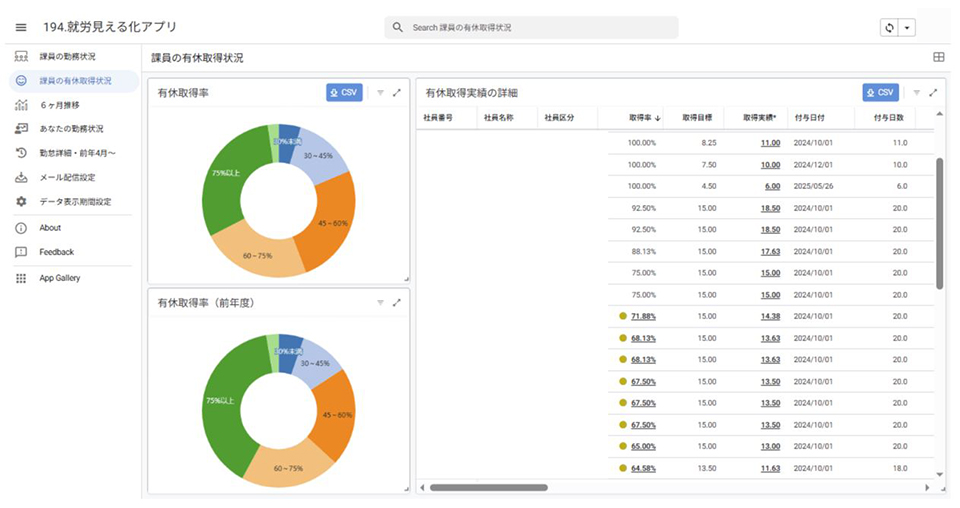Click the refresh sync icon

click(x=888, y=28)
